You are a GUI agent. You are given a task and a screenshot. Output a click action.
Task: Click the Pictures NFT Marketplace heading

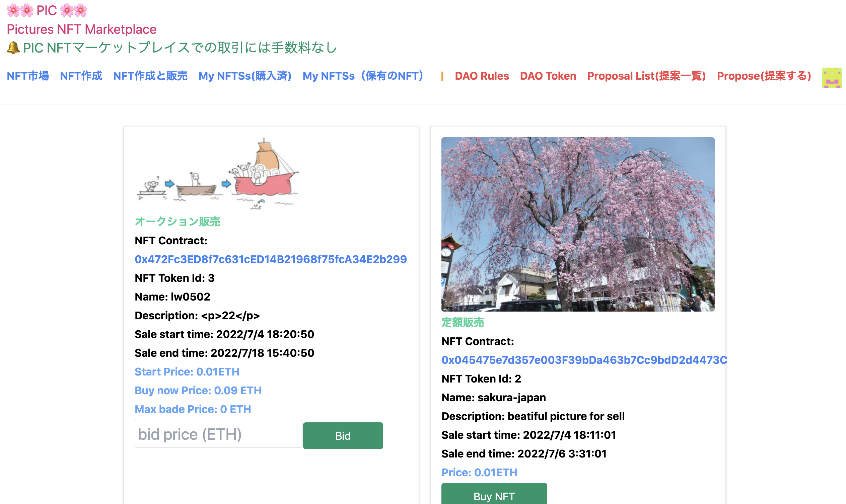pyautogui.click(x=82, y=29)
